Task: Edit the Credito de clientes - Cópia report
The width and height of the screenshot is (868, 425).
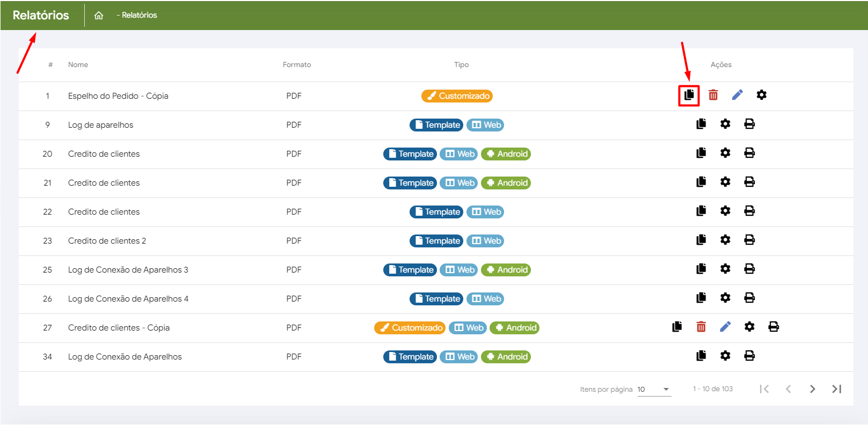Action: pyautogui.click(x=725, y=327)
